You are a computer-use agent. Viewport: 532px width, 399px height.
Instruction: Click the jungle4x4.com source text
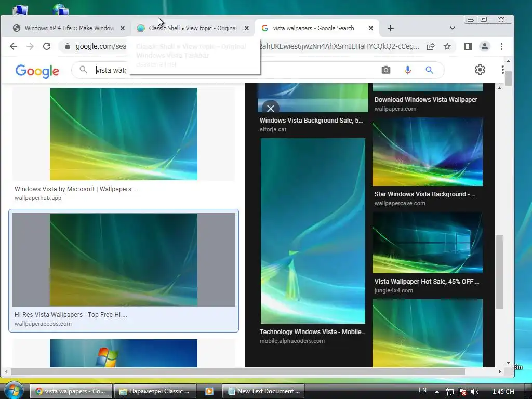pos(394,290)
